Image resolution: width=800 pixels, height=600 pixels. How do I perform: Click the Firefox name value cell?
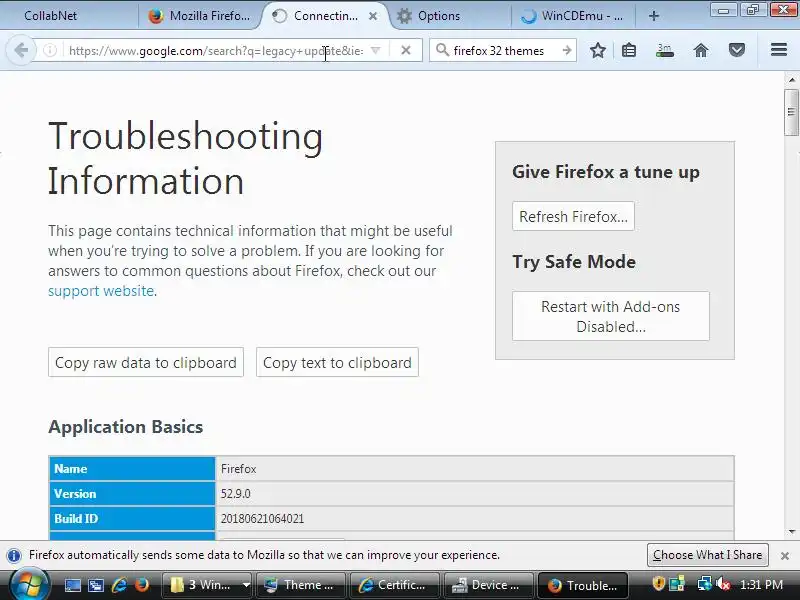(475, 469)
